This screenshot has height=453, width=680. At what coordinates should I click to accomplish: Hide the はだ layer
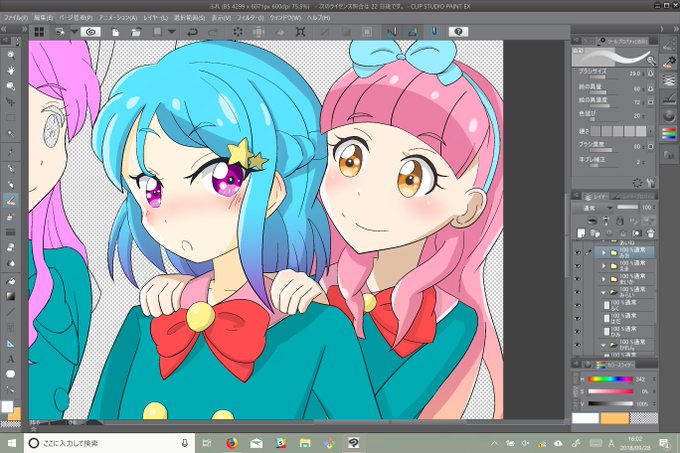[x=578, y=318]
